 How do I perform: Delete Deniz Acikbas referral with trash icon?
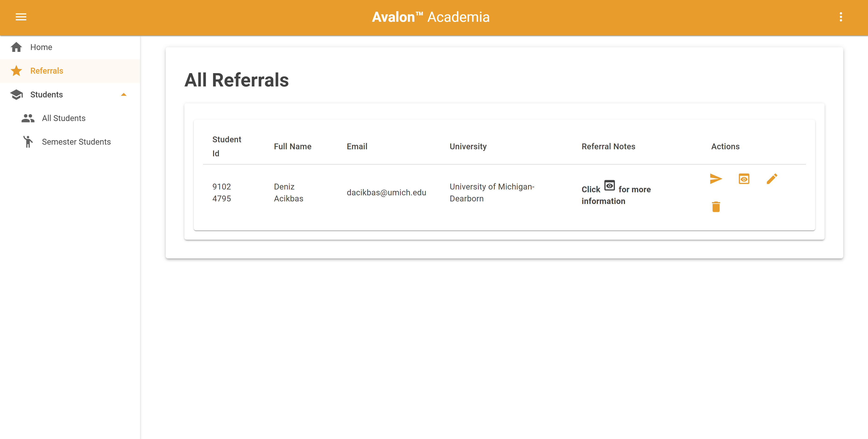[x=716, y=207]
